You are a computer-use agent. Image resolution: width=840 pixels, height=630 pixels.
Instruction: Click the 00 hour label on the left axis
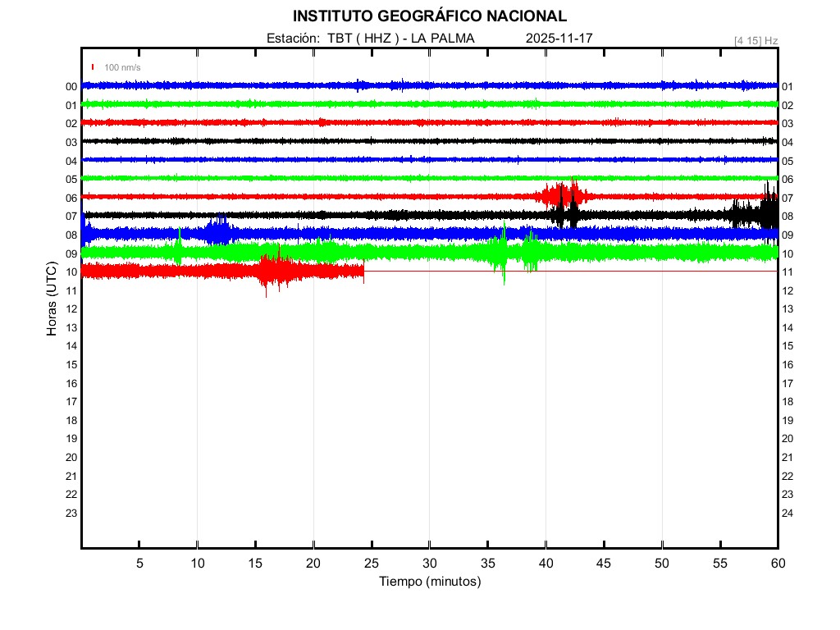click(71, 87)
